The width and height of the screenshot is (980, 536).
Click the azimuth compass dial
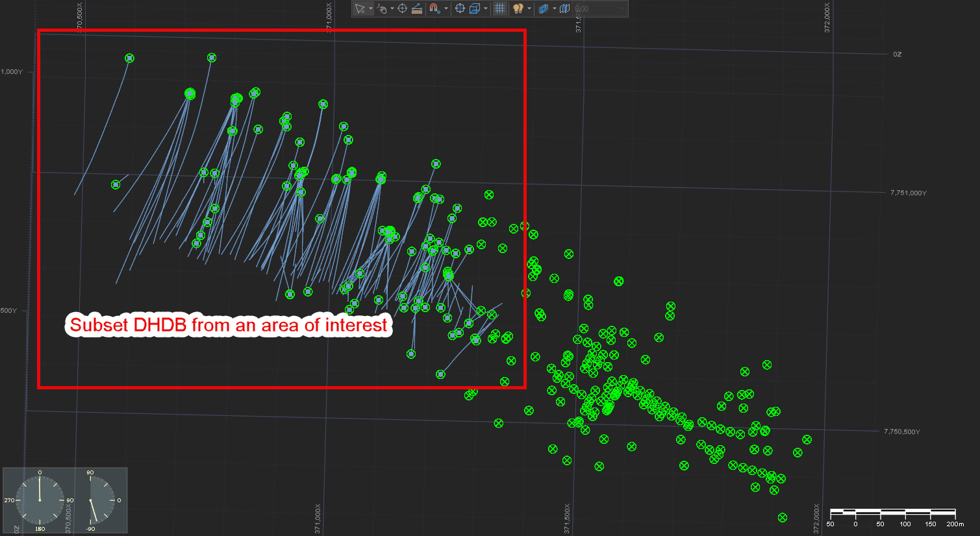[x=40, y=500]
